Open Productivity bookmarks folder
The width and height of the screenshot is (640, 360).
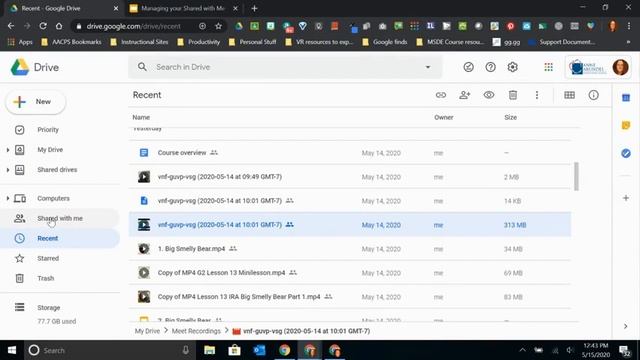(x=199, y=42)
